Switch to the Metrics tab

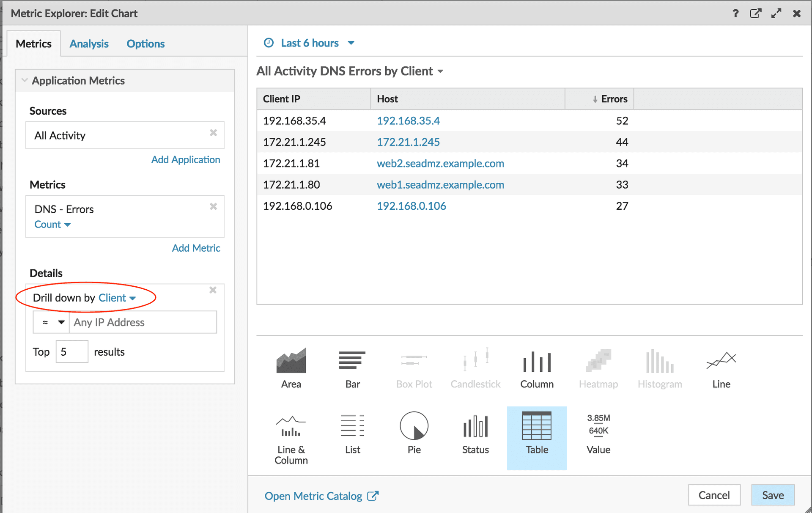pyautogui.click(x=33, y=44)
